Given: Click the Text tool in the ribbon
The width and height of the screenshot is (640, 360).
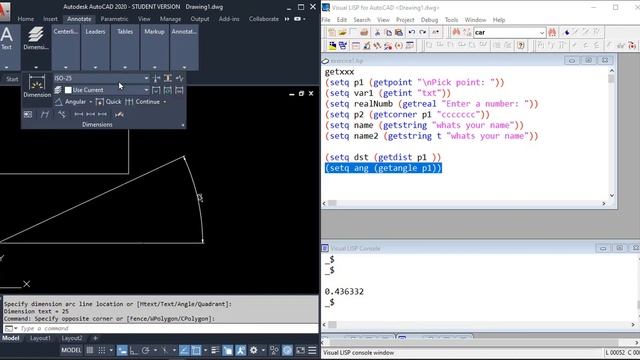Looking at the screenshot, I should pyautogui.click(x=7, y=39).
